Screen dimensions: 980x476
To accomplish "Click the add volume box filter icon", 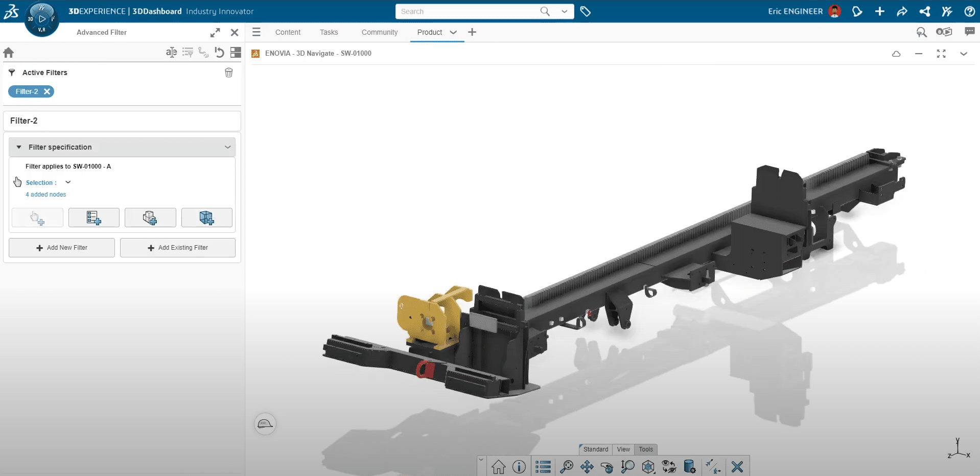I will coord(206,218).
